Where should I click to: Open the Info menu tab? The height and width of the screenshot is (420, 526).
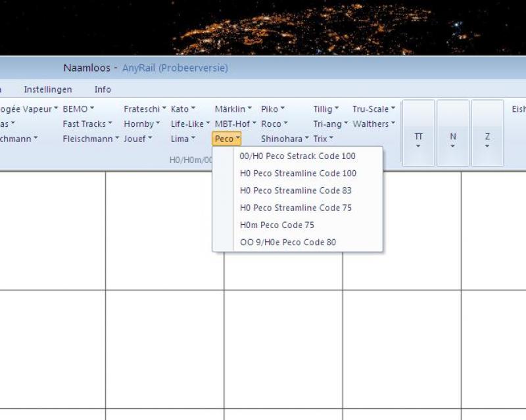point(103,89)
